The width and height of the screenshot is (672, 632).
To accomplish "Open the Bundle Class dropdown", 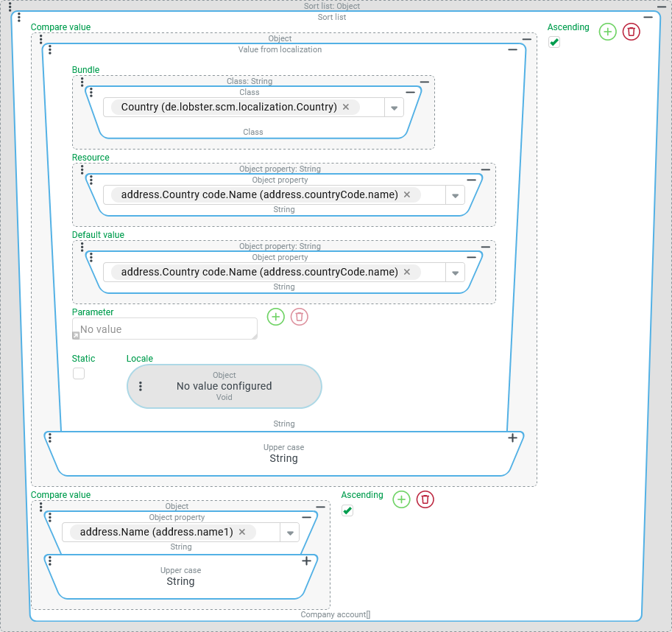I will pos(394,108).
